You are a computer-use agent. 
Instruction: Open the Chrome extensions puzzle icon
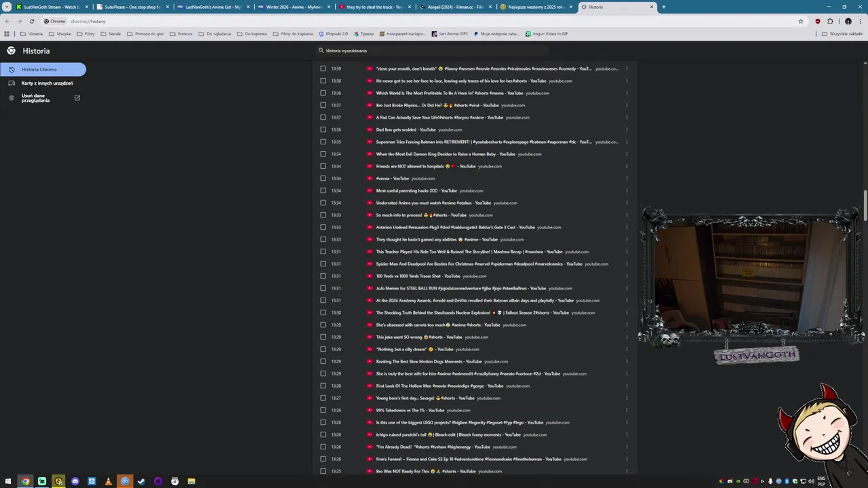coord(830,21)
